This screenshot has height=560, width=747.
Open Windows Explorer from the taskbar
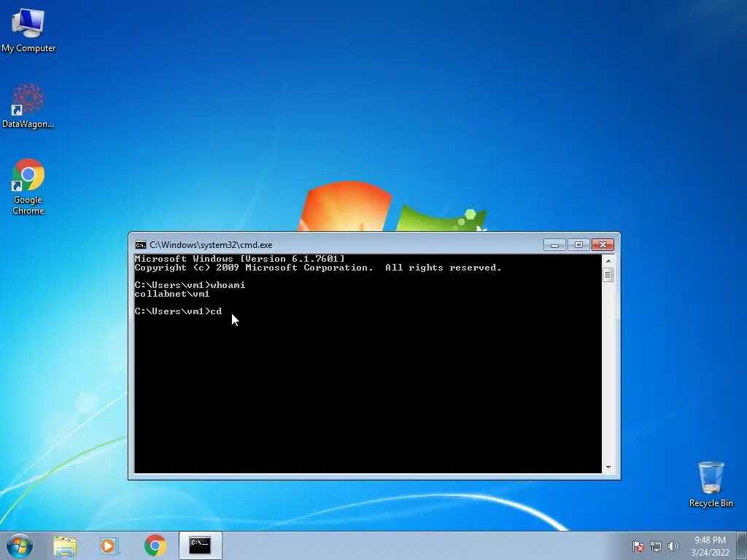65,545
